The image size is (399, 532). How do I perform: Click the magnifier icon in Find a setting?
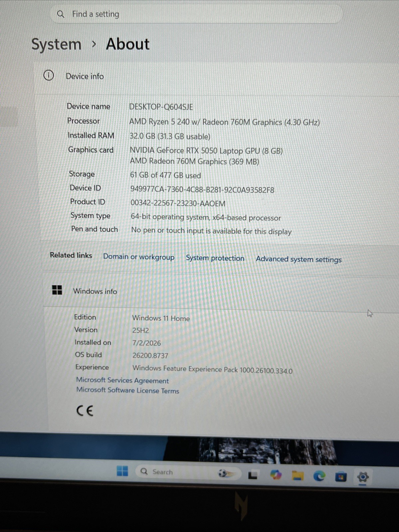point(61,14)
